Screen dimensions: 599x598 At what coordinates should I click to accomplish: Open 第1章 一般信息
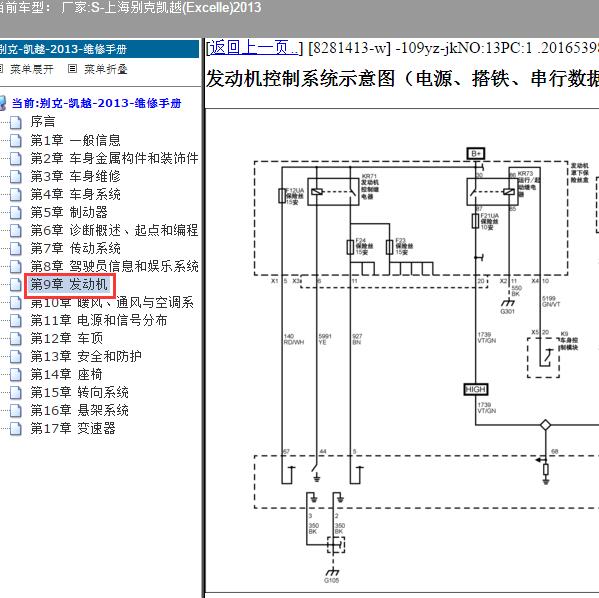pyautogui.click(x=76, y=140)
